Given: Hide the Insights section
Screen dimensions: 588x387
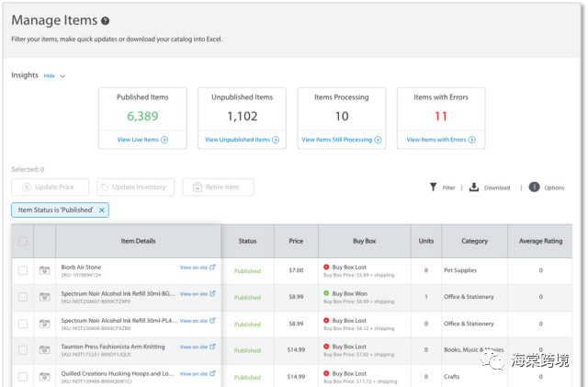Looking at the screenshot, I should tap(49, 75).
